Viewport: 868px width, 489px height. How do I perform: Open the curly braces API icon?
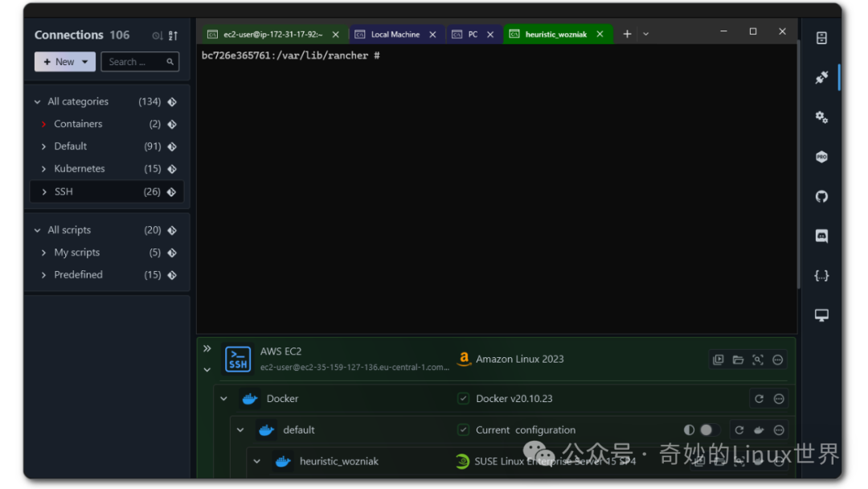[x=821, y=276]
